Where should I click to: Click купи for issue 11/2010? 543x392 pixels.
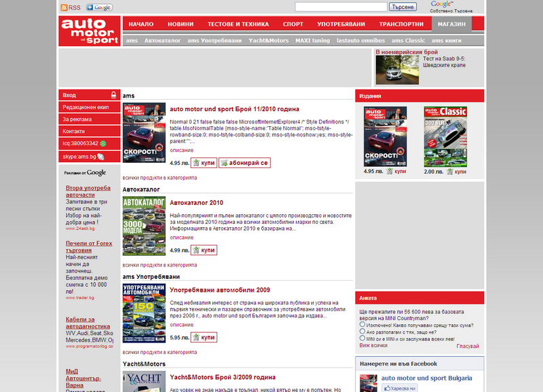204,163
